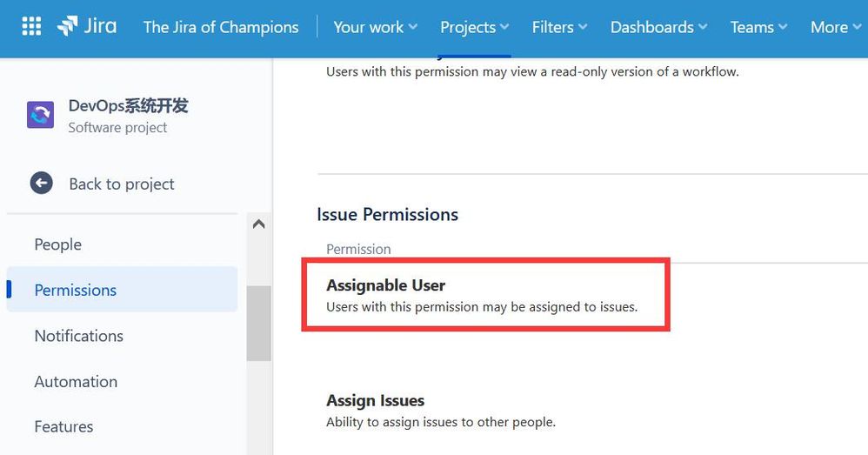Viewport: 868px width, 455px height.
Task: Click the Assignable User permission row
Action: click(485, 294)
